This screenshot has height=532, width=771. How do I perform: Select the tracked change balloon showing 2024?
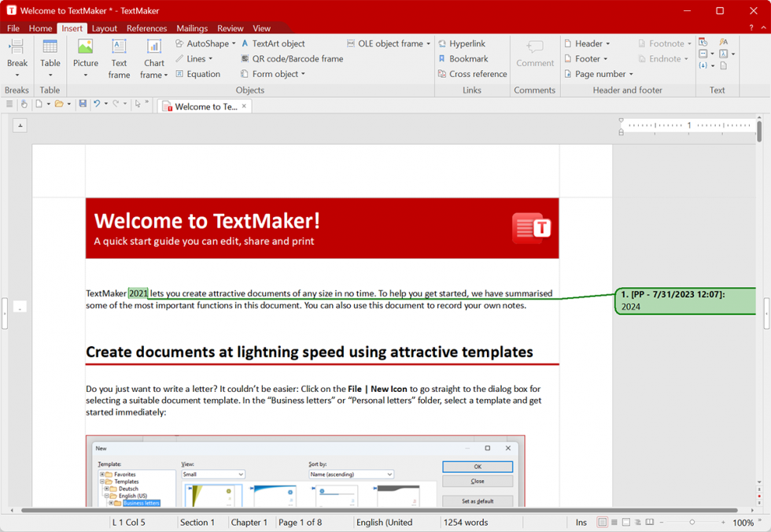tap(684, 301)
